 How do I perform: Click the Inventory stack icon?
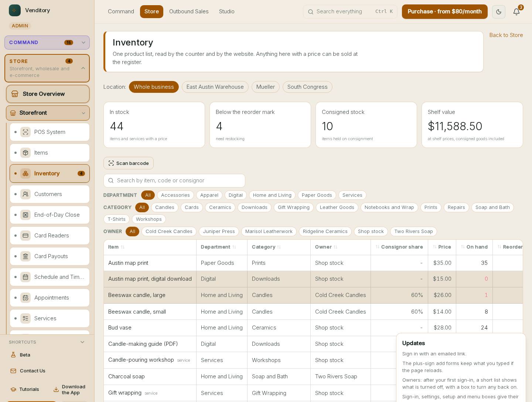tap(25, 173)
